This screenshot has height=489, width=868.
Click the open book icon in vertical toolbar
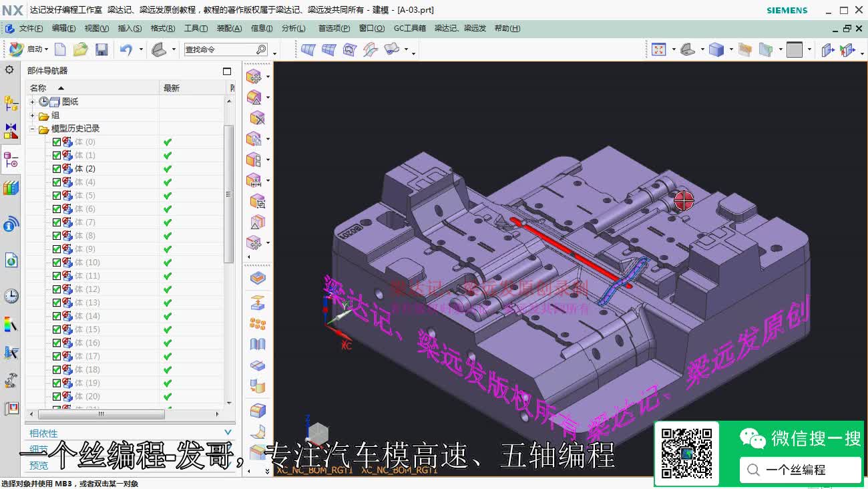click(x=258, y=345)
